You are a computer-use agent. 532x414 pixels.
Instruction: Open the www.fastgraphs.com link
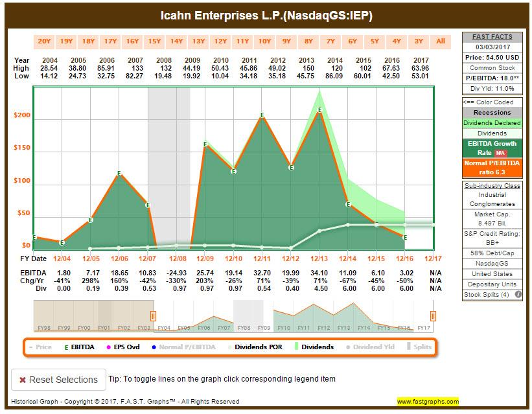pyautogui.click(x=428, y=402)
